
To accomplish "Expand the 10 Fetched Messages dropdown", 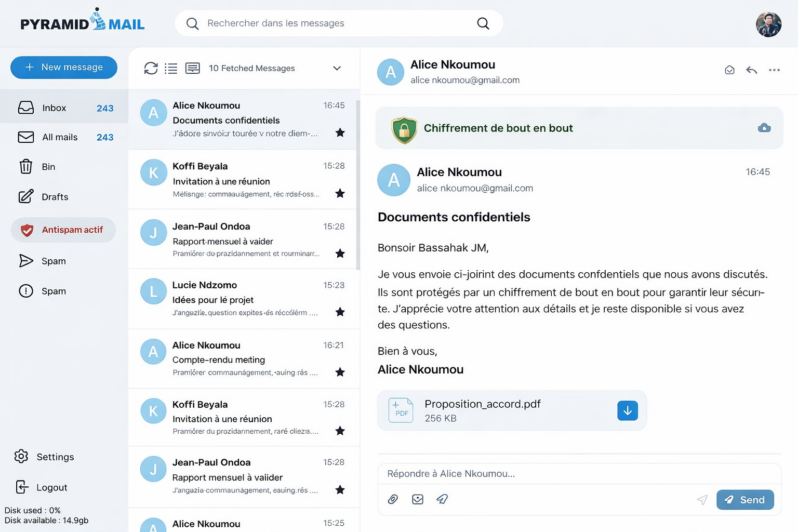I will [337, 68].
